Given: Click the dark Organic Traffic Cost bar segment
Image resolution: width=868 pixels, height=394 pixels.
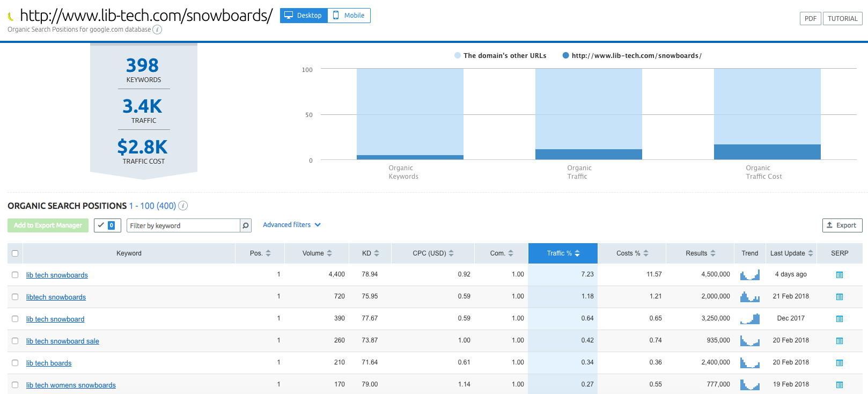Looking at the screenshot, I should point(767,152).
